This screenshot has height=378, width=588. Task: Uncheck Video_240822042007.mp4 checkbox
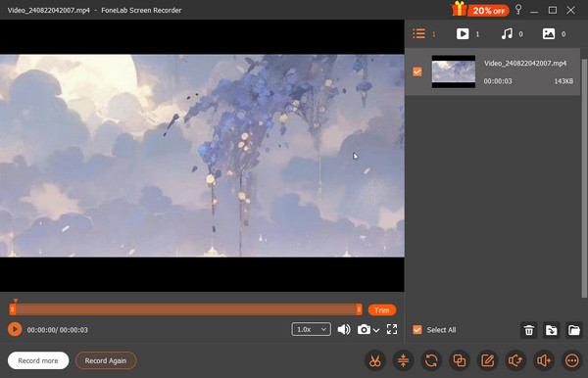417,71
